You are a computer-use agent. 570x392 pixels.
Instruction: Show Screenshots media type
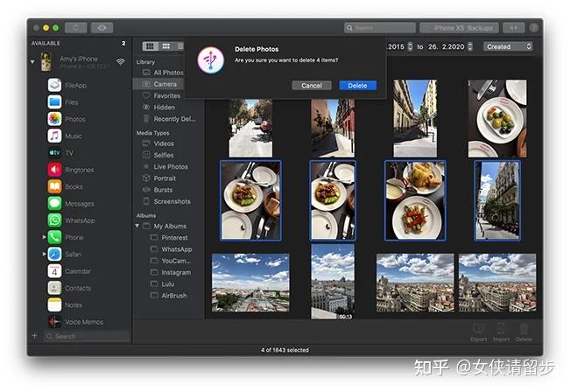[166, 201]
